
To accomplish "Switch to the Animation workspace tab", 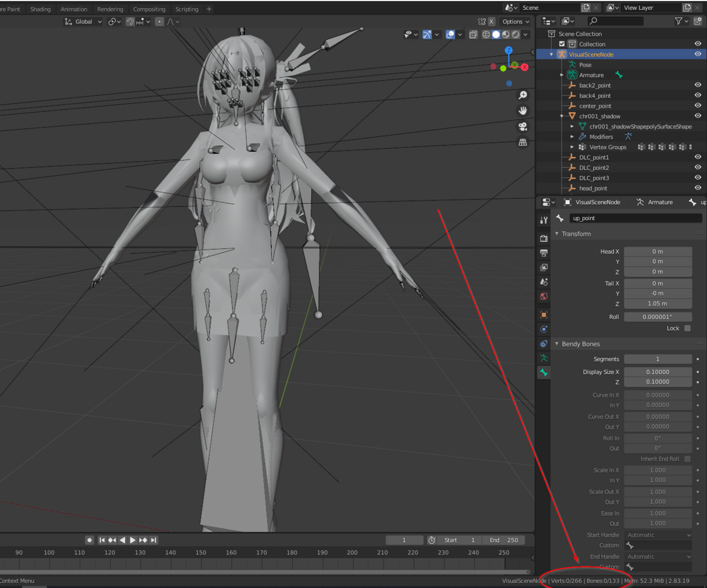I will (74, 9).
